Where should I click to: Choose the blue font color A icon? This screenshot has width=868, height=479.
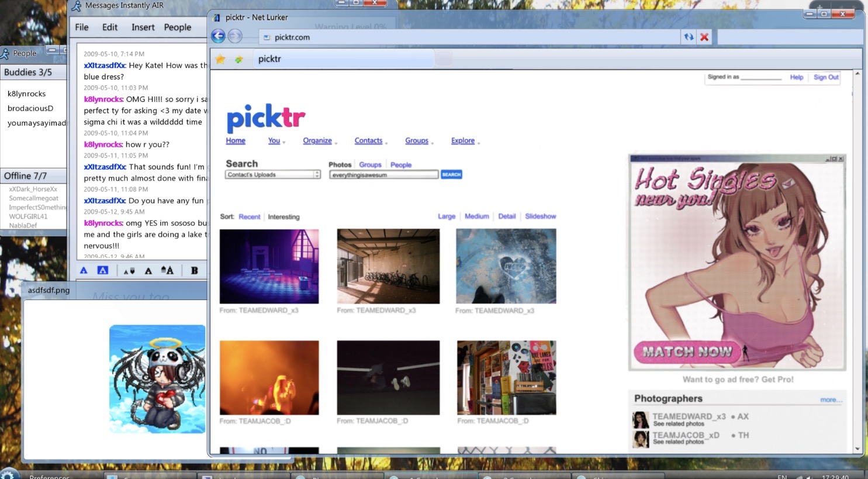pos(84,270)
